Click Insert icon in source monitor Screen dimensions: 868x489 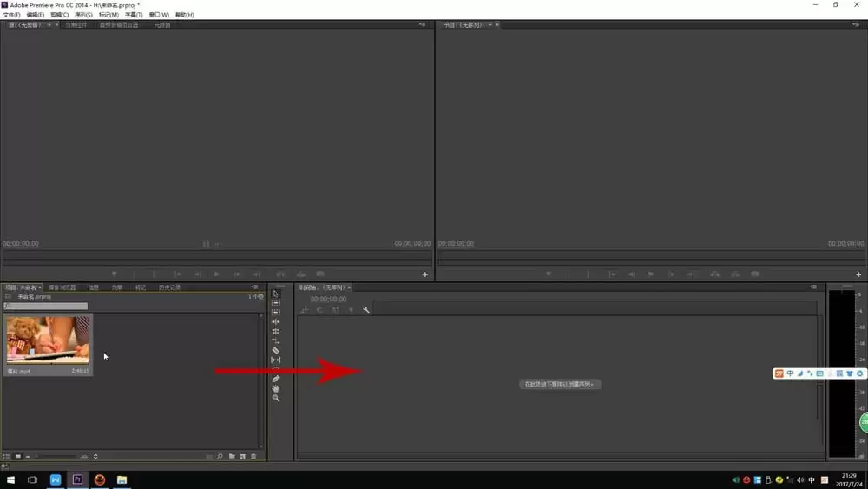[280, 274]
